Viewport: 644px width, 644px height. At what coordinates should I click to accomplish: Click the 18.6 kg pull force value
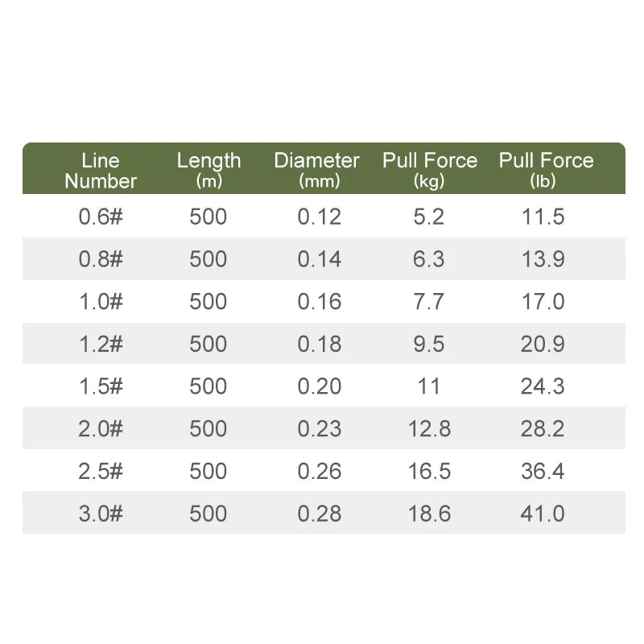tap(430, 514)
